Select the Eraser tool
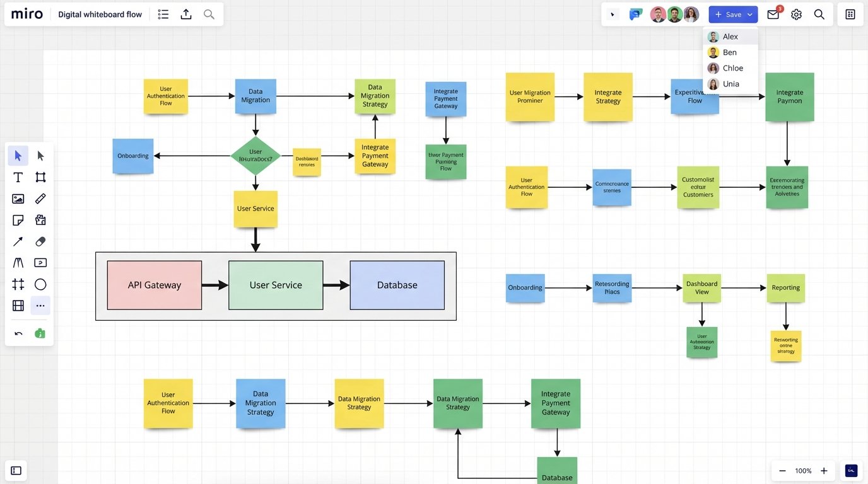Viewport: 868px width, 484px height. [x=40, y=241]
